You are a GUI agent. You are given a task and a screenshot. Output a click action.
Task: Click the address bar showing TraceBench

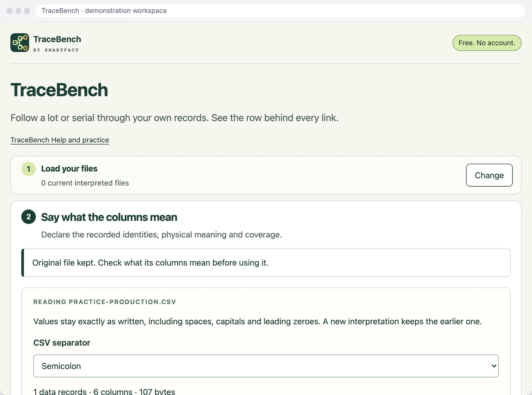pos(281,11)
